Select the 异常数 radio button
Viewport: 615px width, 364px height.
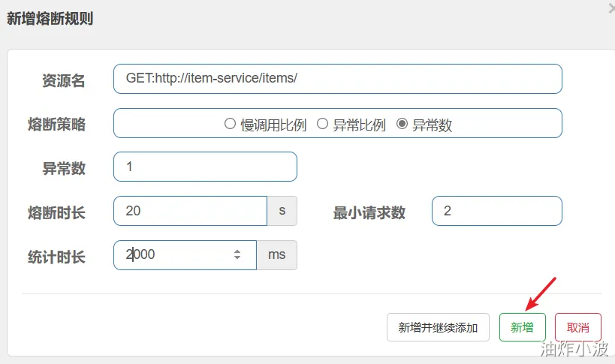click(x=402, y=125)
